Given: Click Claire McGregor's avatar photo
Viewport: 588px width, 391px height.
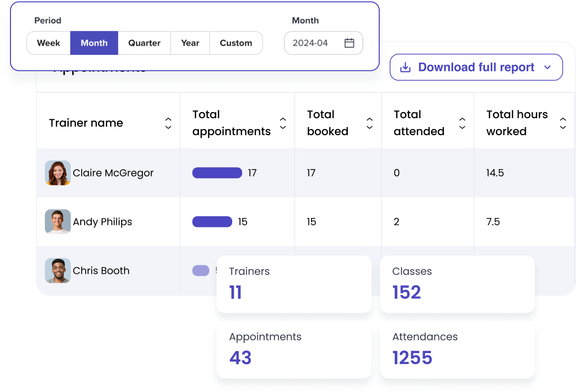Looking at the screenshot, I should (x=57, y=173).
